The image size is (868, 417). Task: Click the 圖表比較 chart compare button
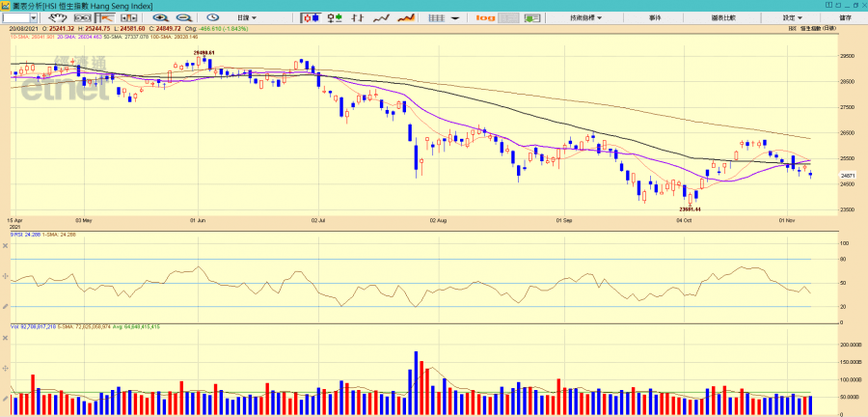point(723,17)
